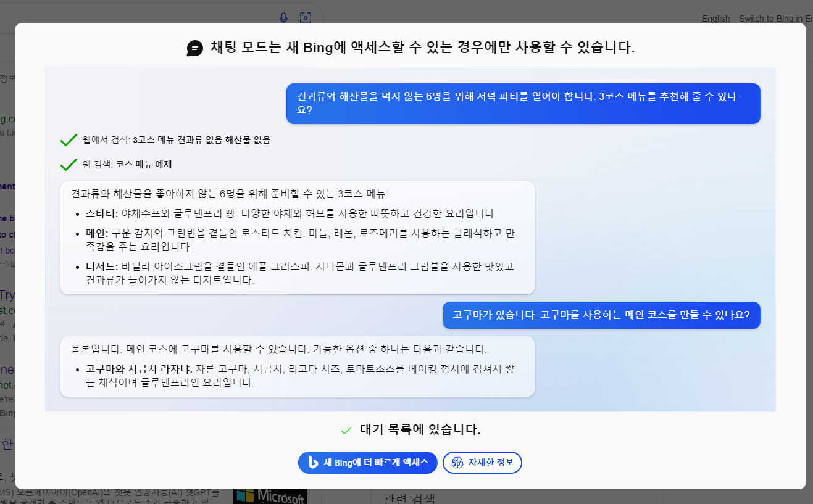Click search text 코스 메뉴 예제
Image resolution: width=813 pixels, height=504 pixels.
[x=143, y=165]
